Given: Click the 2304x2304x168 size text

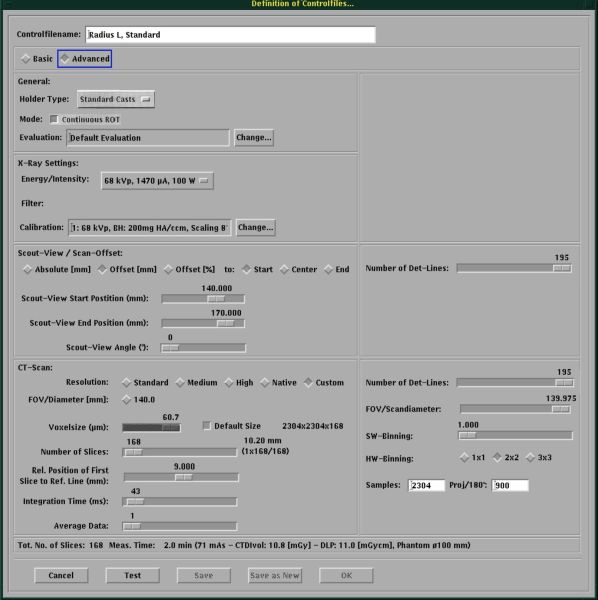Looking at the screenshot, I should [x=313, y=426].
